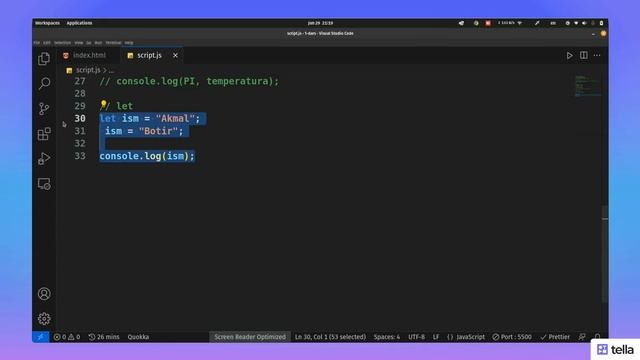Click the keyboard layout indicator in top panel
640x360 pixels.
553,23
